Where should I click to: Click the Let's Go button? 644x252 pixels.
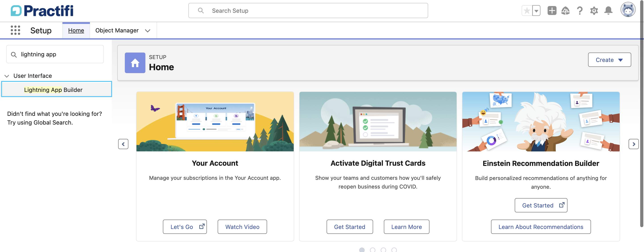click(185, 227)
